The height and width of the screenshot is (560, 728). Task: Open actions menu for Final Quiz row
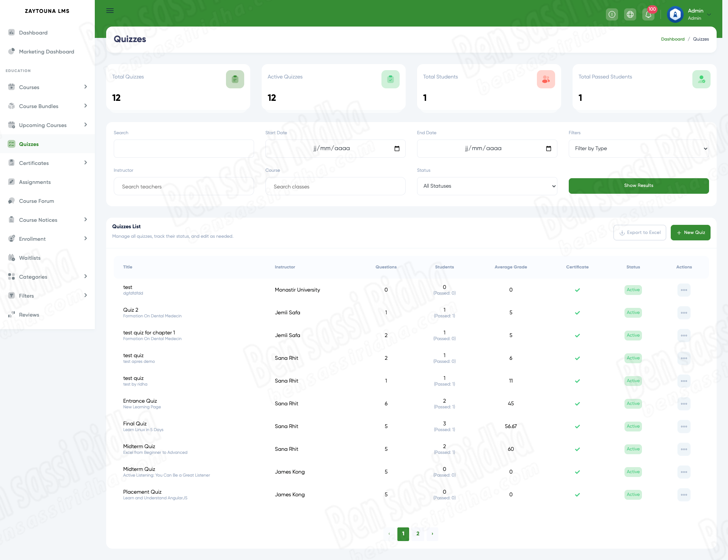click(684, 427)
